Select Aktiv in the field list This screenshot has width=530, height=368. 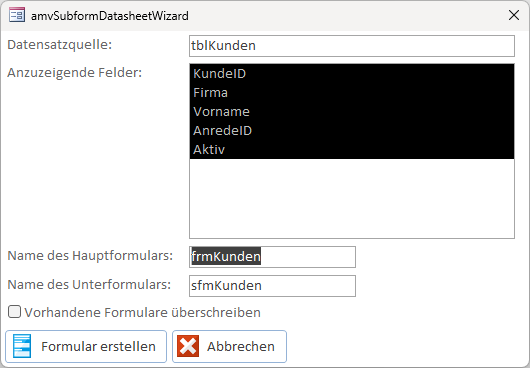click(352, 149)
